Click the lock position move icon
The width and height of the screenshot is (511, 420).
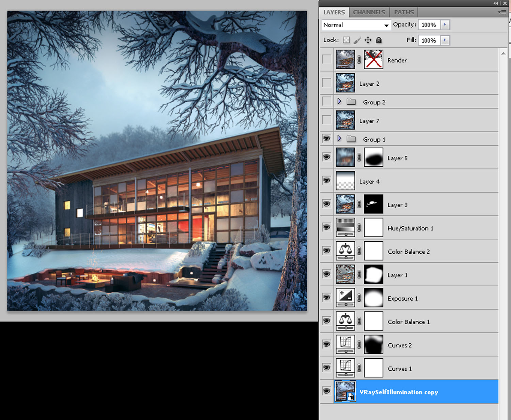(368, 40)
